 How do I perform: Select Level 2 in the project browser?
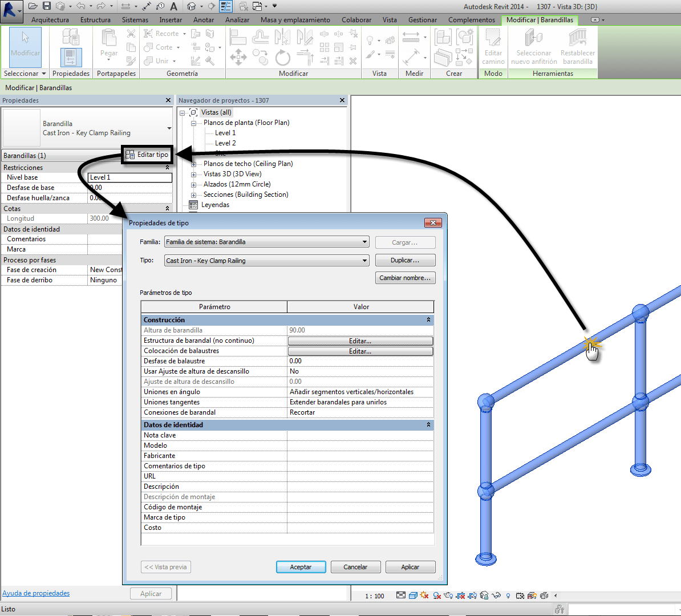point(225,143)
